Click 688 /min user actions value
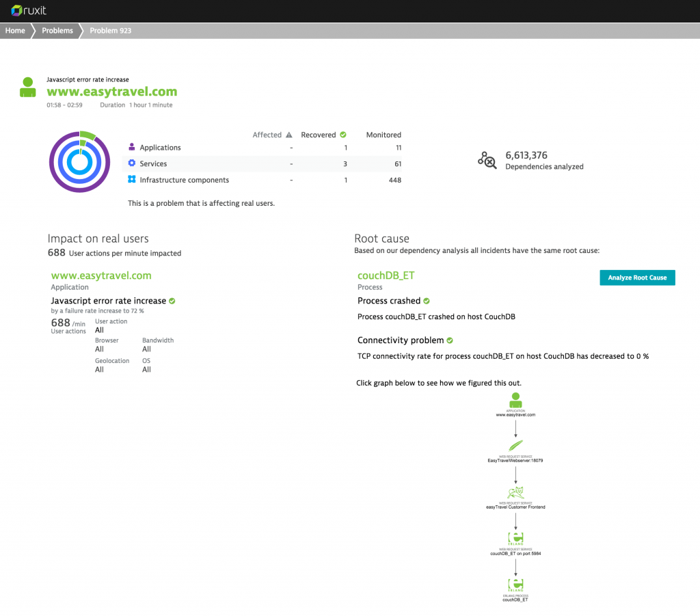700x616 pixels. (68, 323)
